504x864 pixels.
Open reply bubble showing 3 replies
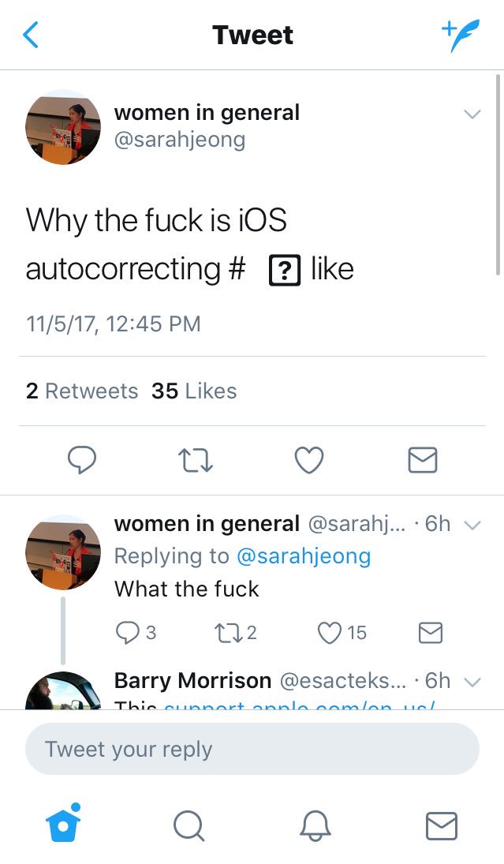click(136, 633)
